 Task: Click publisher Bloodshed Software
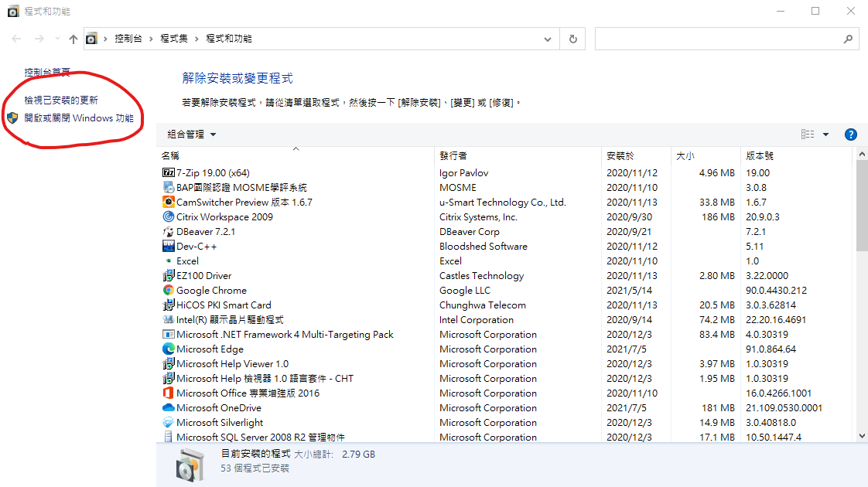[484, 247]
